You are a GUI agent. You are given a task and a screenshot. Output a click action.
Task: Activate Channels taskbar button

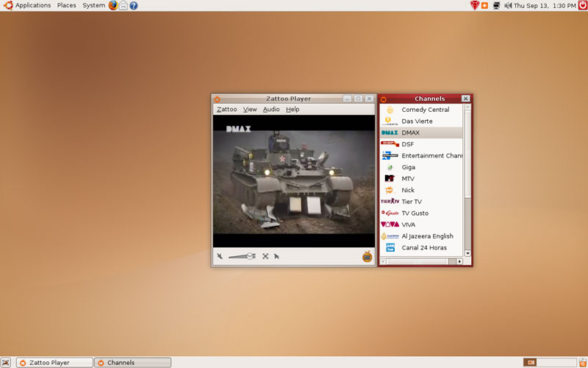tap(133, 362)
